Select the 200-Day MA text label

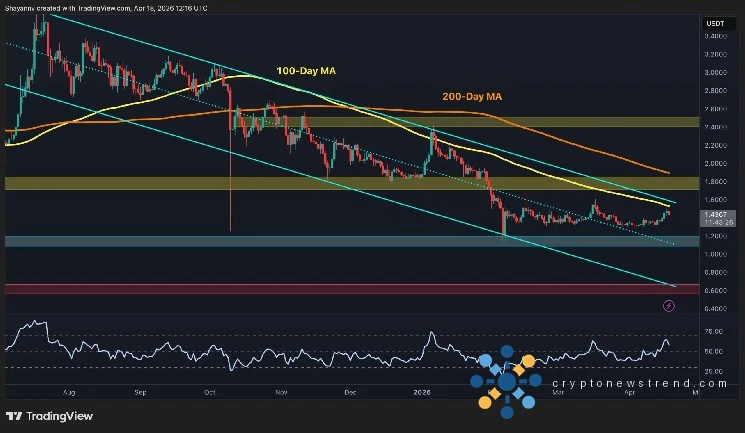[471, 96]
